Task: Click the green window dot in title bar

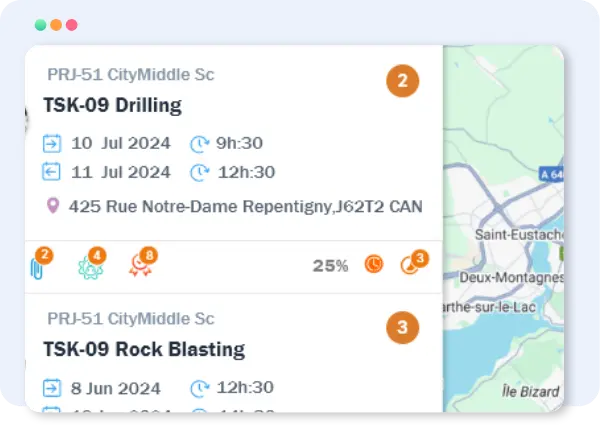Action: point(40,25)
